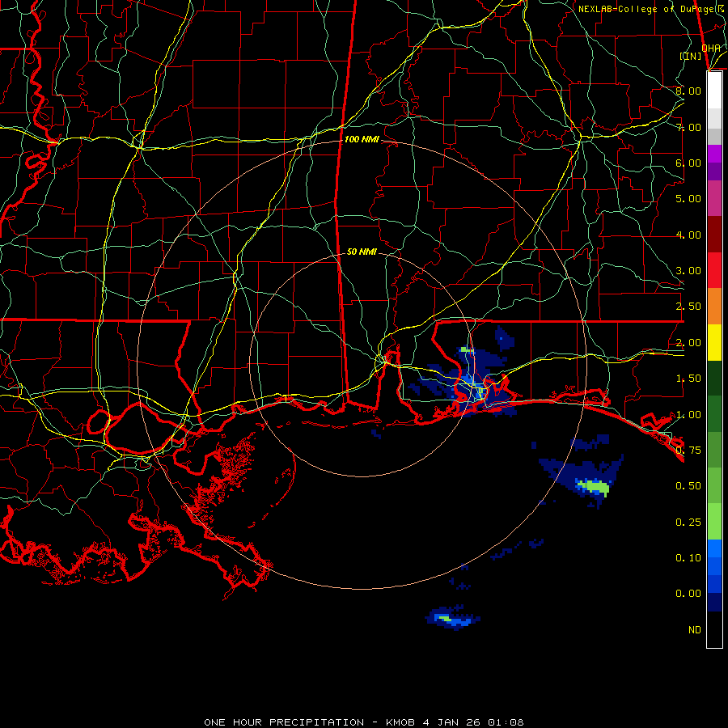Click the ND no-data label
The width and height of the screenshot is (728, 728).
point(695,630)
